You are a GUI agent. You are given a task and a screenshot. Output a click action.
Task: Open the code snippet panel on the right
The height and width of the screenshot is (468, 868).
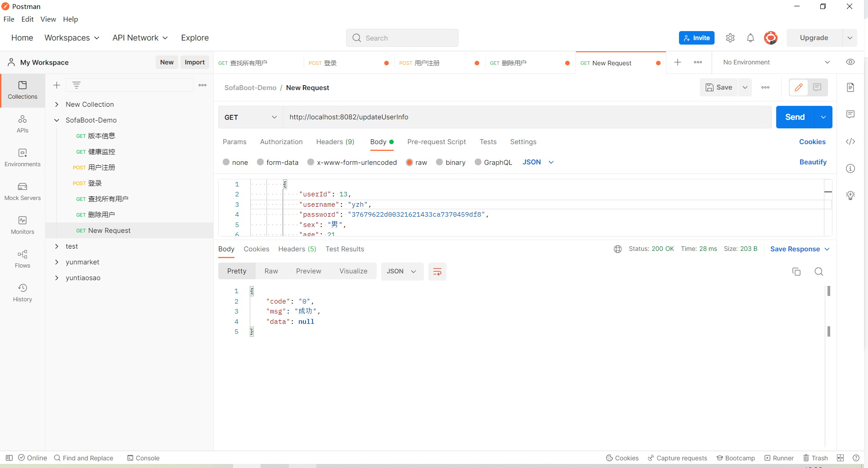850,141
